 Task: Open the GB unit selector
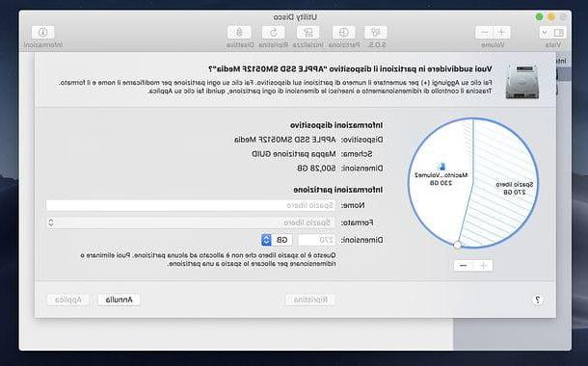277,240
